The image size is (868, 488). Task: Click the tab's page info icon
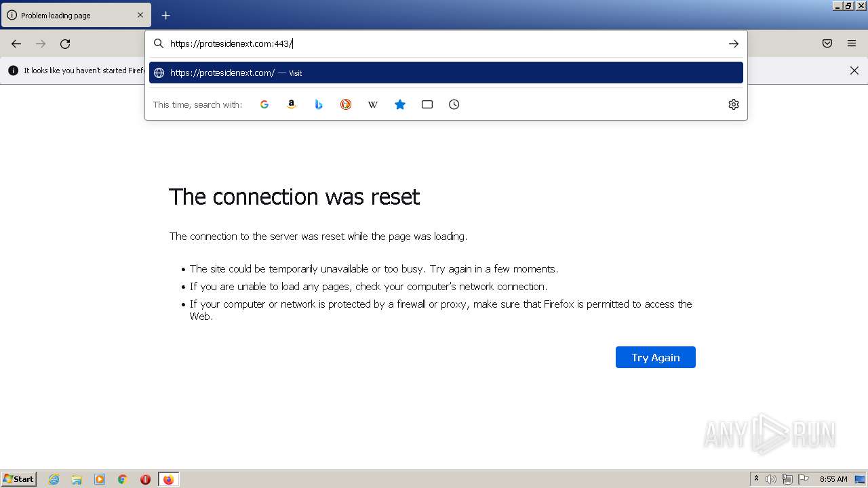coord(12,15)
